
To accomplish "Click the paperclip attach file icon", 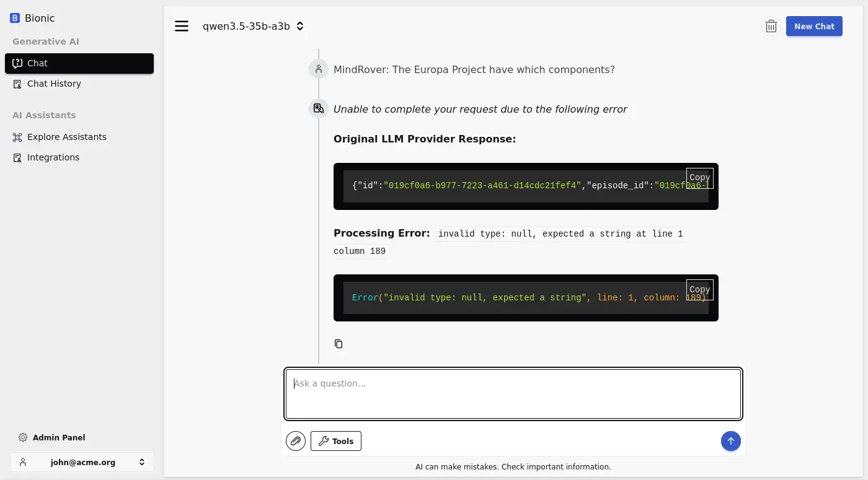I will (x=296, y=441).
